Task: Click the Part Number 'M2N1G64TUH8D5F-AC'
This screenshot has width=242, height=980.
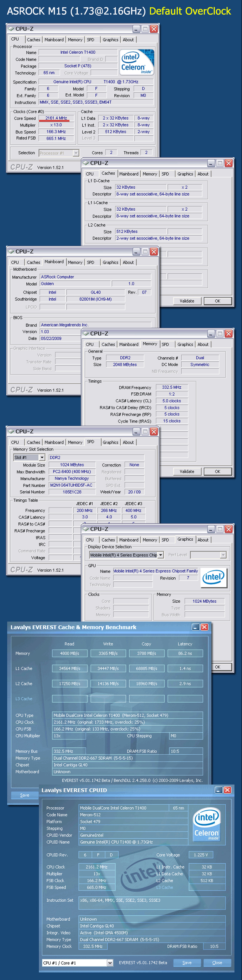Action: (71, 486)
